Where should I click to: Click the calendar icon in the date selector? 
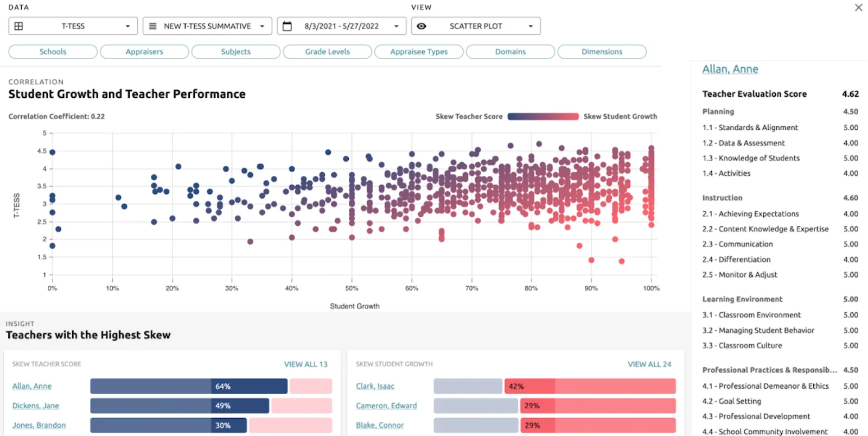(x=288, y=26)
